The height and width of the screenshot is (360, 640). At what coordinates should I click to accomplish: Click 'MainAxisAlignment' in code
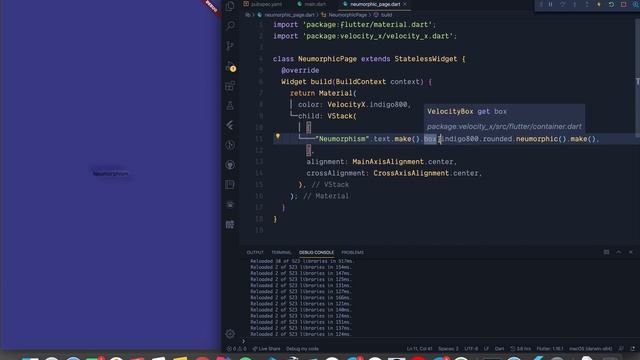(388, 162)
